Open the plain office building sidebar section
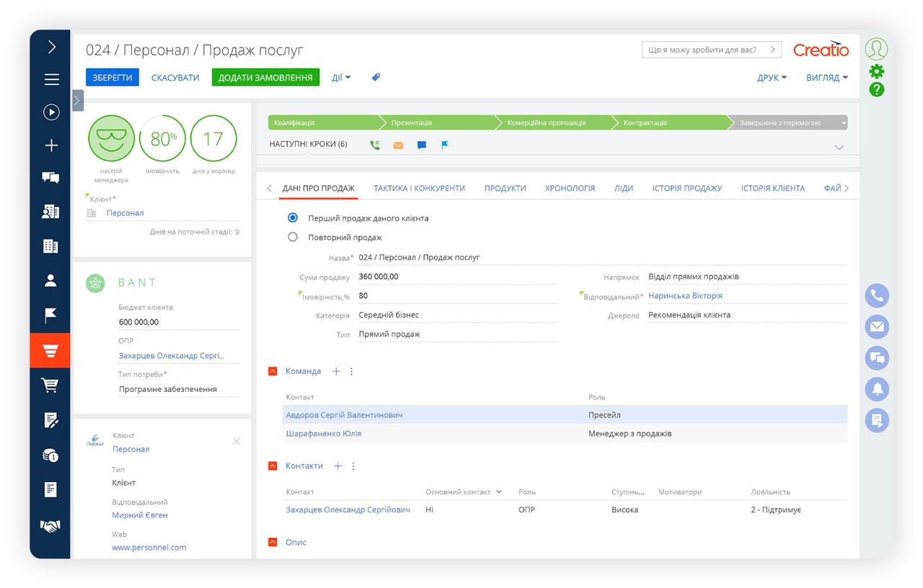 [50, 246]
